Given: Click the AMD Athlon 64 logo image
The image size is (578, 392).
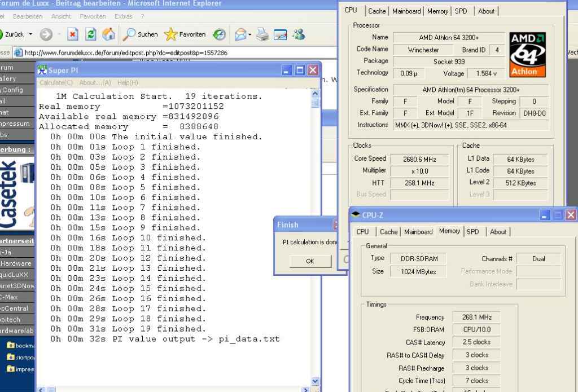Looking at the screenshot, I should 527,55.
